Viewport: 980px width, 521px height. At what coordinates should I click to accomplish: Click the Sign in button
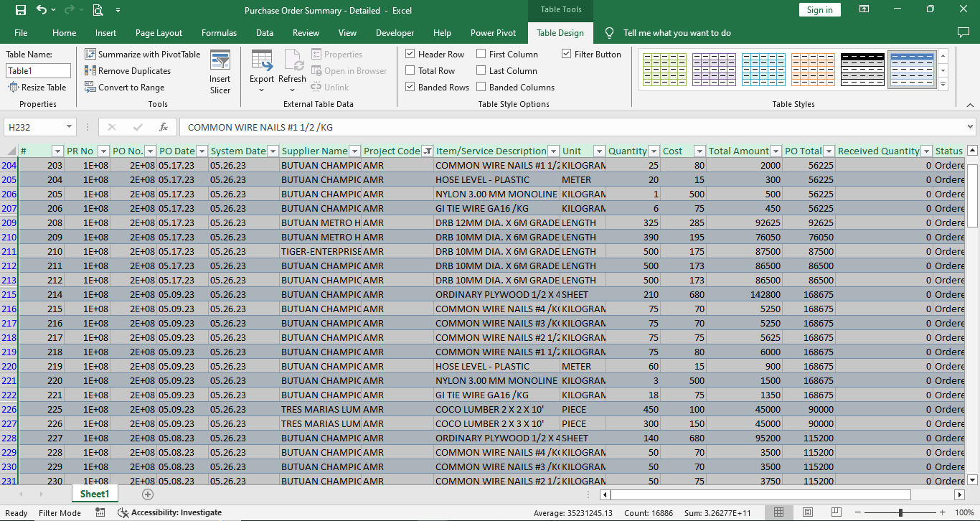click(819, 10)
